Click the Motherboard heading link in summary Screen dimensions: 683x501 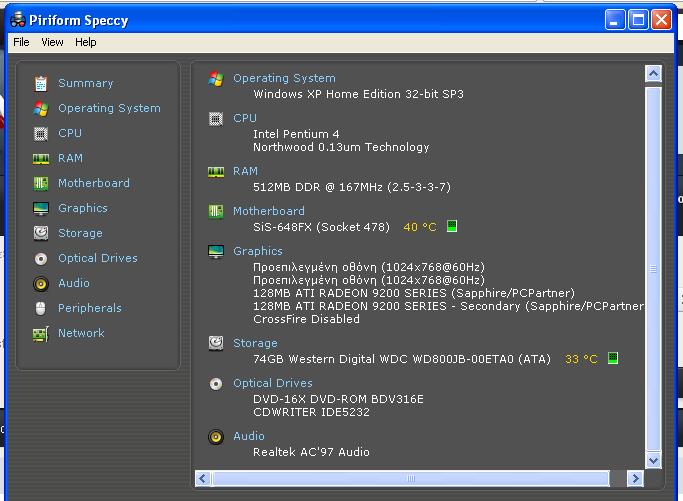(x=269, y=211)
